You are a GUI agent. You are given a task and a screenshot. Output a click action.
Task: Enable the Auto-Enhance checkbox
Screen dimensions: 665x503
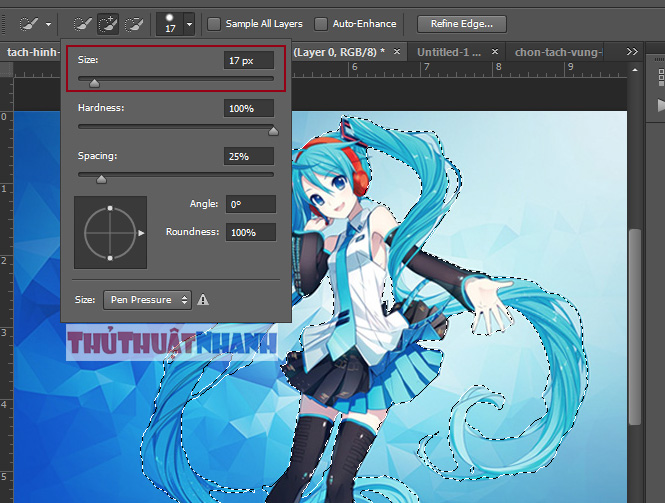pyautogui.click(x=321, y=24)
